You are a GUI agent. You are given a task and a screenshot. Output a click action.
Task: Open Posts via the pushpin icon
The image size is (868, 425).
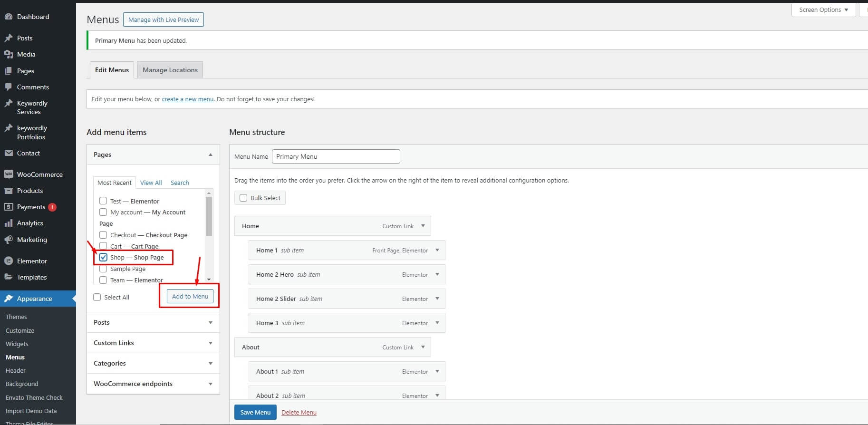[9, 38]
